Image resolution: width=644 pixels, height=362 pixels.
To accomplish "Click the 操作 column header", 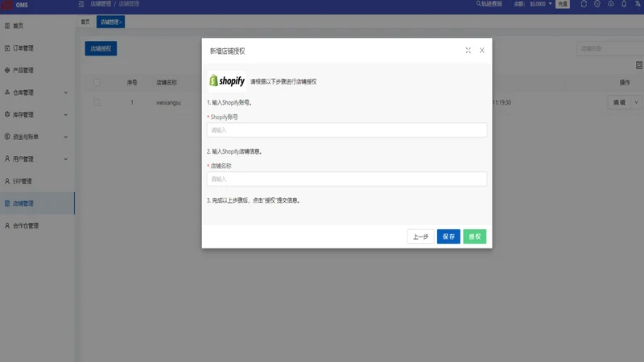I will pyautogui.click(x=625, y=83).
